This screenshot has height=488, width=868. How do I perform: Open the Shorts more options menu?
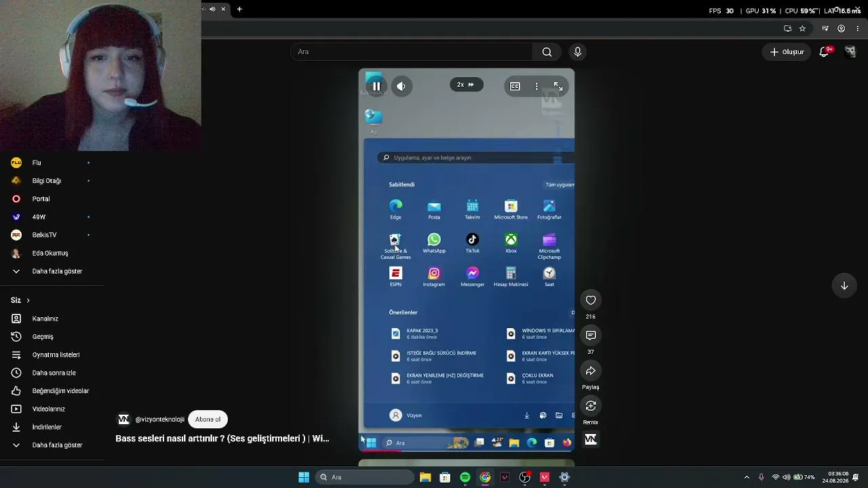tap(536, 86)
